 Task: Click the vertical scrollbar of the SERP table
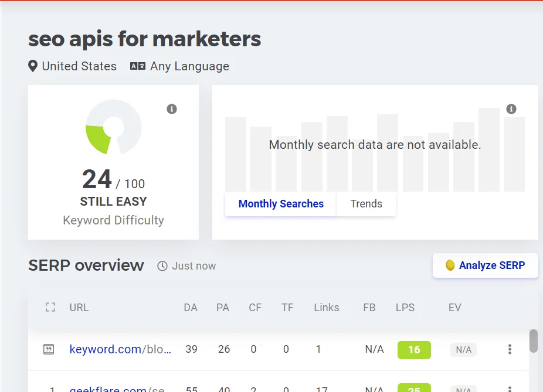(533, 339)
